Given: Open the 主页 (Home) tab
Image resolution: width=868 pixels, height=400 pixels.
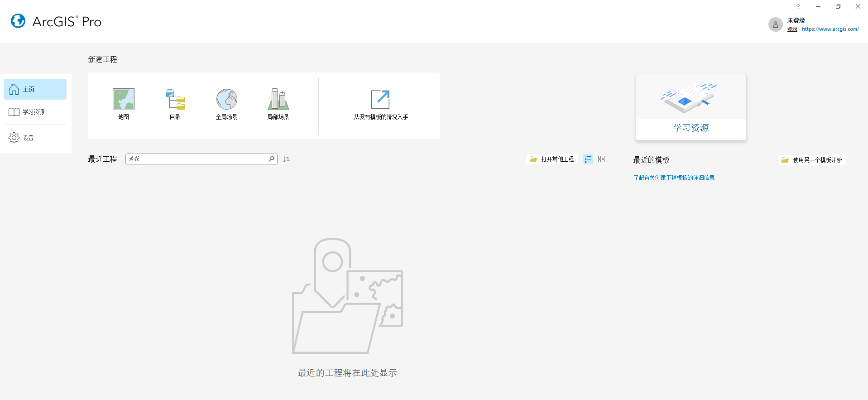Looking at the screenshot, I should click(35, 89).
